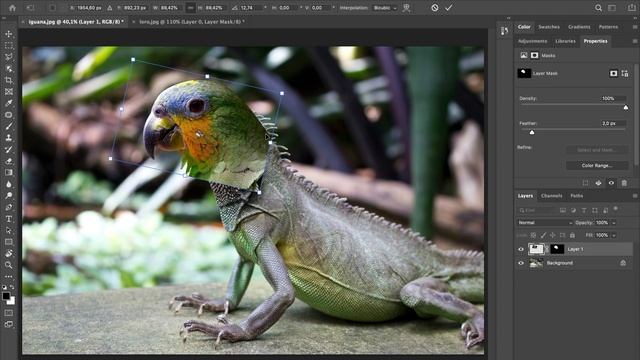
Task: Switch to the Adjustments tab
Action: click(532, 41)
